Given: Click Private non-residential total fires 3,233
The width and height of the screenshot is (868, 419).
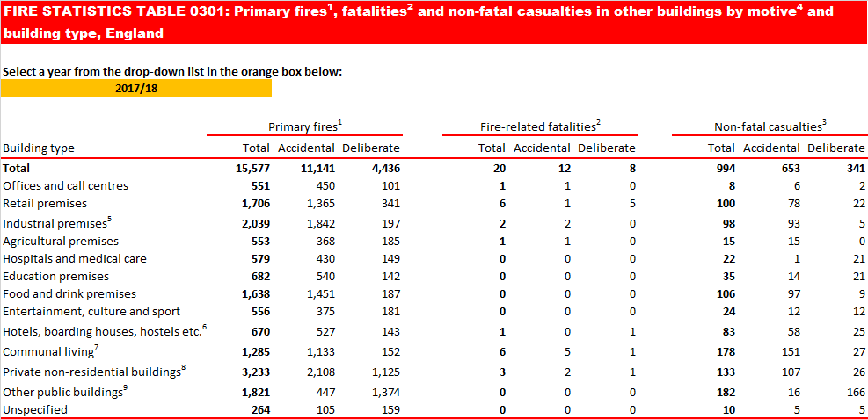Looking at the screenshot, I should point(255,372).
